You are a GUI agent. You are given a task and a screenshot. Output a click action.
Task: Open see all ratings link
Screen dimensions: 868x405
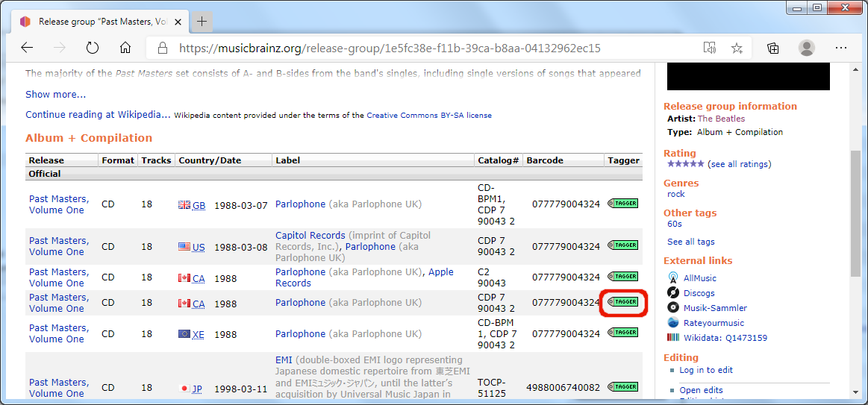(739, 164)
